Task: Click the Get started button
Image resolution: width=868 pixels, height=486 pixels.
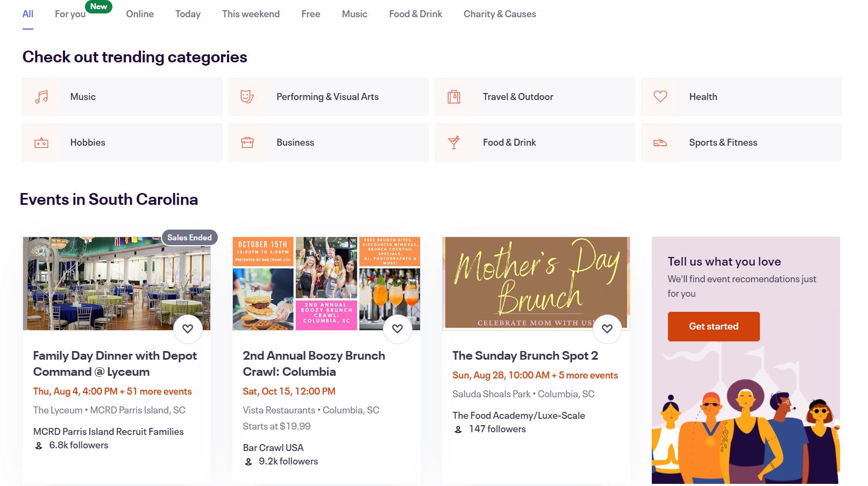Action: click(714, 326)
